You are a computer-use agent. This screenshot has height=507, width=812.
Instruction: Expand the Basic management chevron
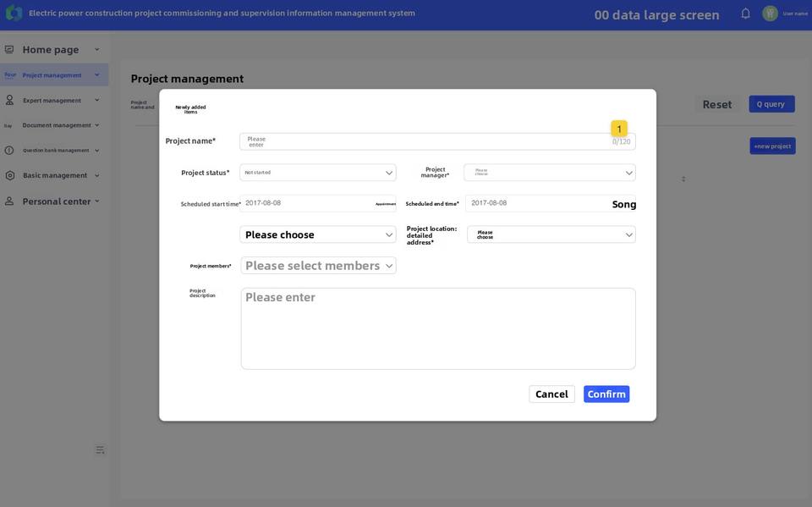point(96,175)
